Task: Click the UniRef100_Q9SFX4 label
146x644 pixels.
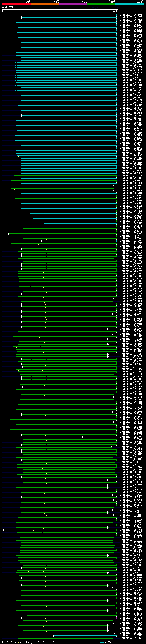Action: (x=131, y=278)
